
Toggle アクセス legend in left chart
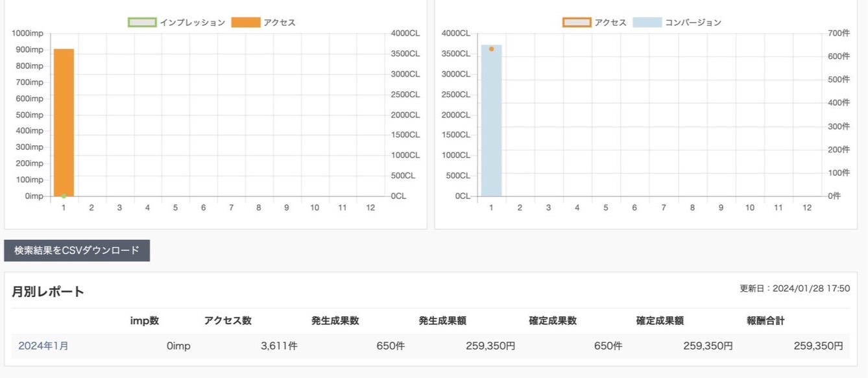pyautogui.click(x=263, y=23)
